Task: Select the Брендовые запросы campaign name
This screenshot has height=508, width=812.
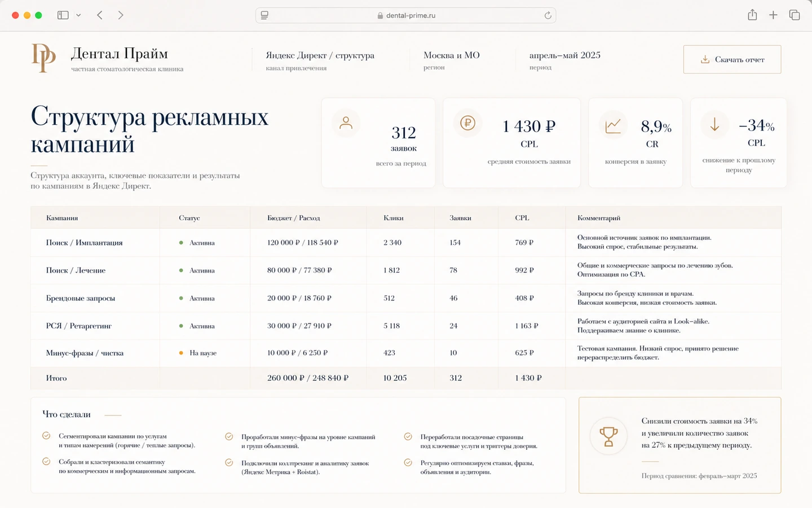Action: click(x=81, y=298)
